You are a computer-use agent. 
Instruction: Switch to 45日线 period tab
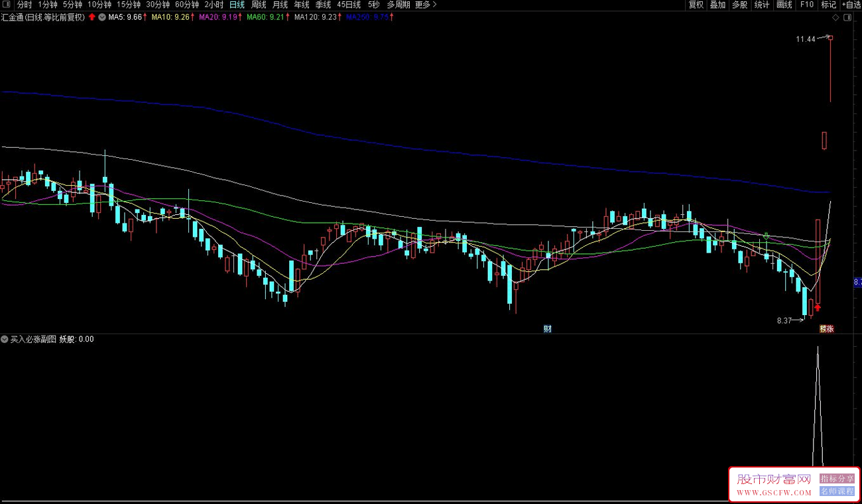(349, 5)
